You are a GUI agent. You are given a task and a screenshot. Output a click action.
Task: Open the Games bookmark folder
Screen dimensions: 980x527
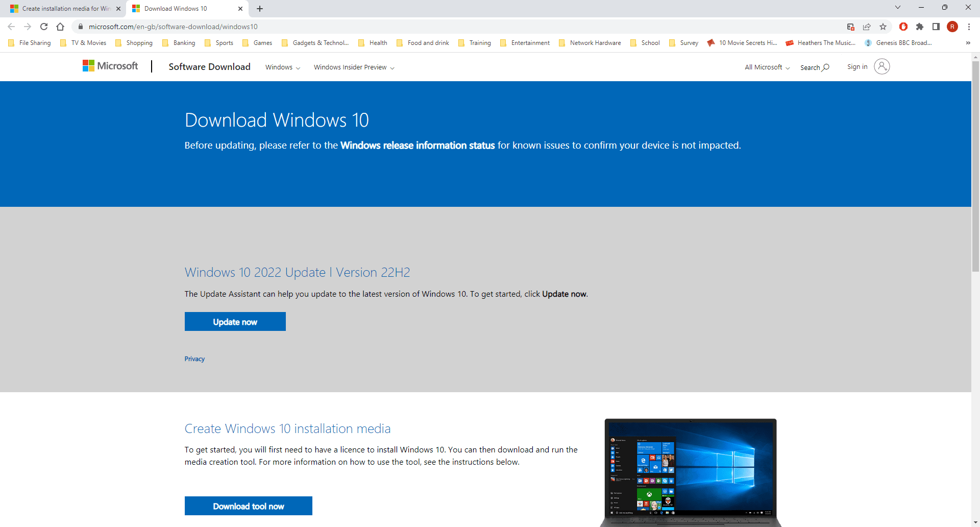point(257,43)
